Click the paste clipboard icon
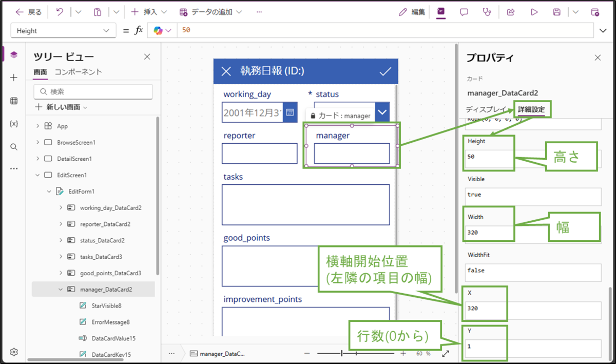This screenshot has height=364, width=616. (x=98, y=12)
